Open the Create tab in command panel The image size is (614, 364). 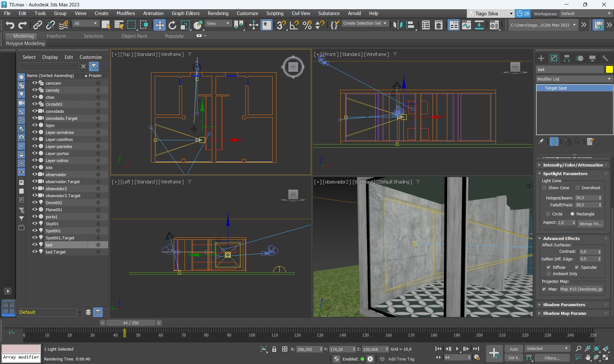pyautogui.click(x=541, y=58)
